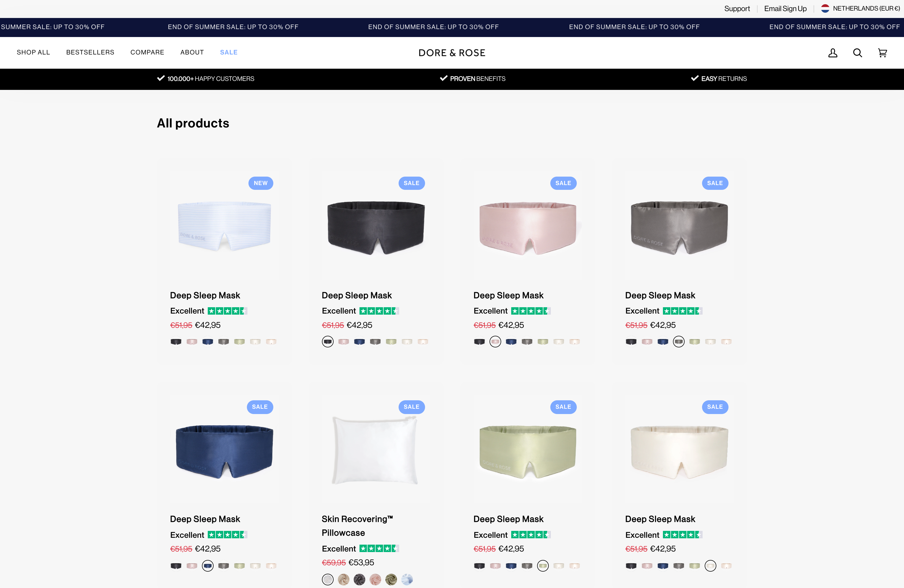This screenshot has width=904, height=588.
Task: Go to the SALE page
Action: [x=229, y=52]
